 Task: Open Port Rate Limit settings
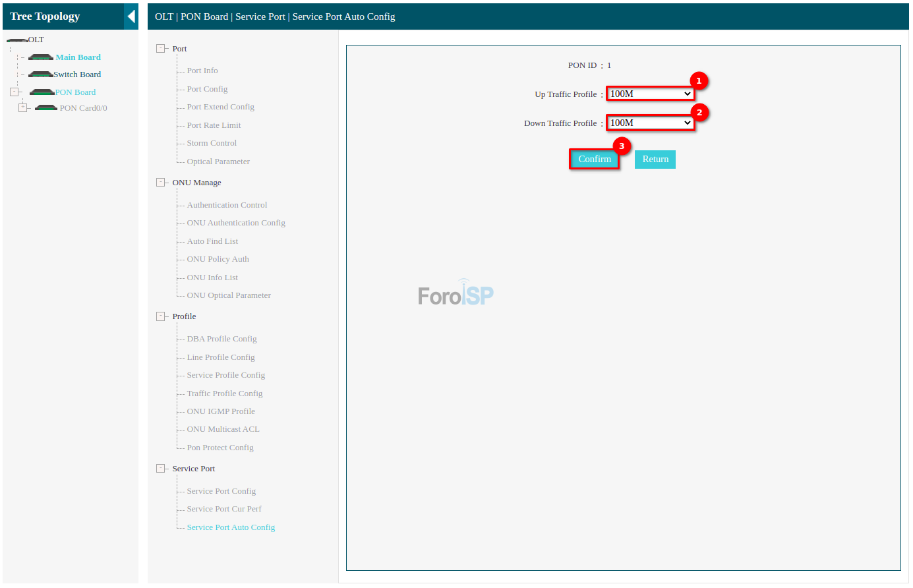click(214, 125)
